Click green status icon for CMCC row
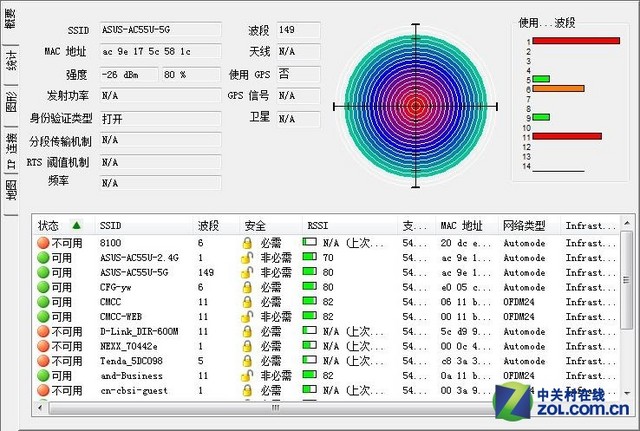This screenshot has height=431, width=640. pos(43,302)
